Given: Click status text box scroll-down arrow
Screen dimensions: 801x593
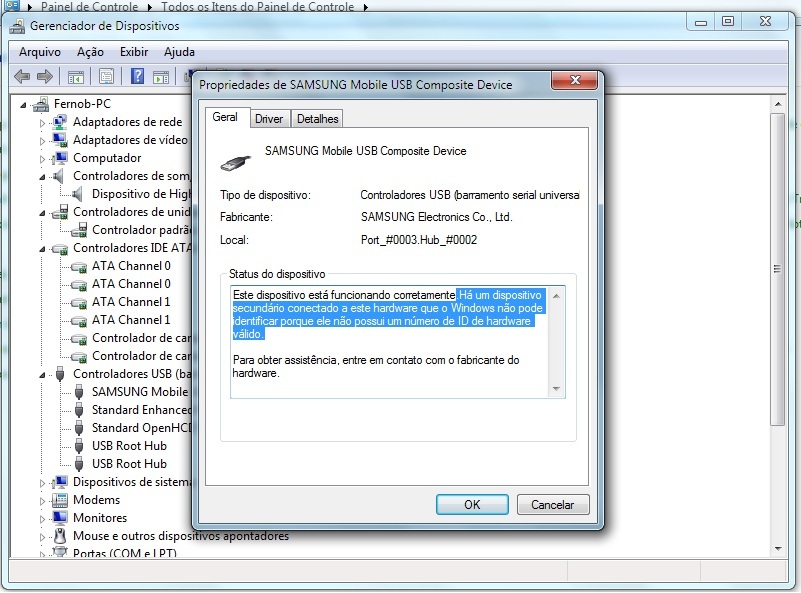Looking at the screenshot, I should pos(556,389).
